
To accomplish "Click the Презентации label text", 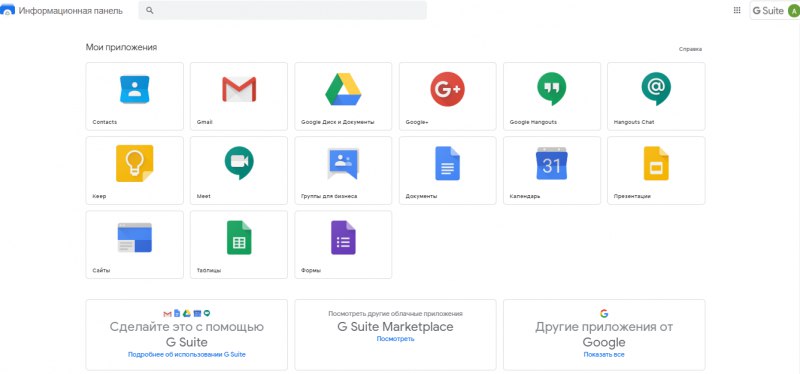I will (632, 196).
